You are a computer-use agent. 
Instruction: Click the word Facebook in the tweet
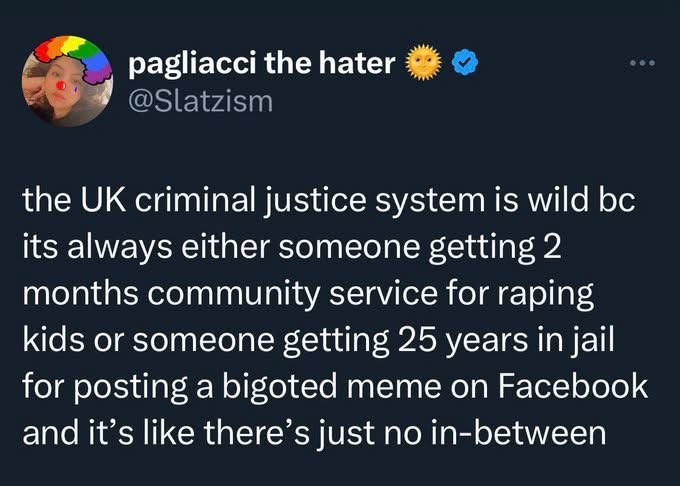[572, 385]
